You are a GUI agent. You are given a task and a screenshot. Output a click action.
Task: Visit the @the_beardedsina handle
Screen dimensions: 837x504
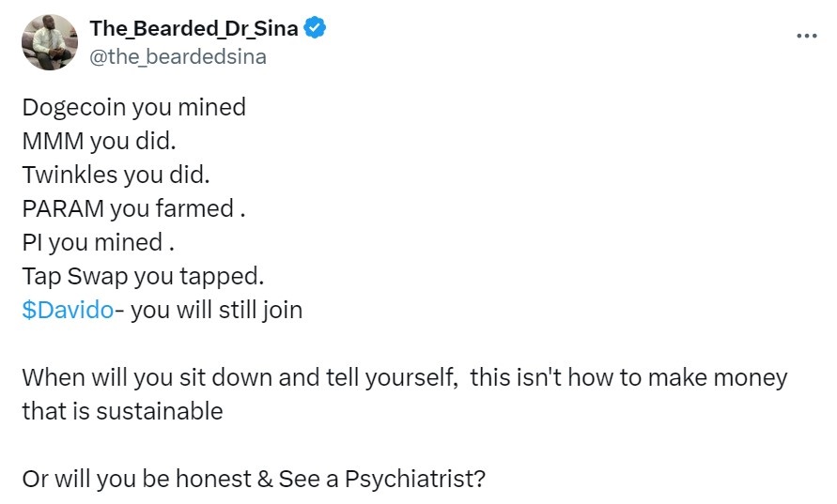178,56
